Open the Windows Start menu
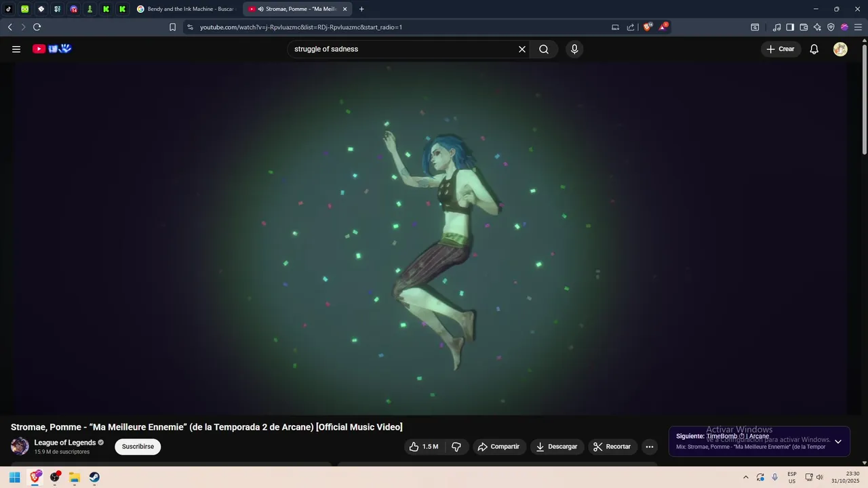The height and width of the screenshot is (488, 868). pyautogui.click(x=14, y=477)
